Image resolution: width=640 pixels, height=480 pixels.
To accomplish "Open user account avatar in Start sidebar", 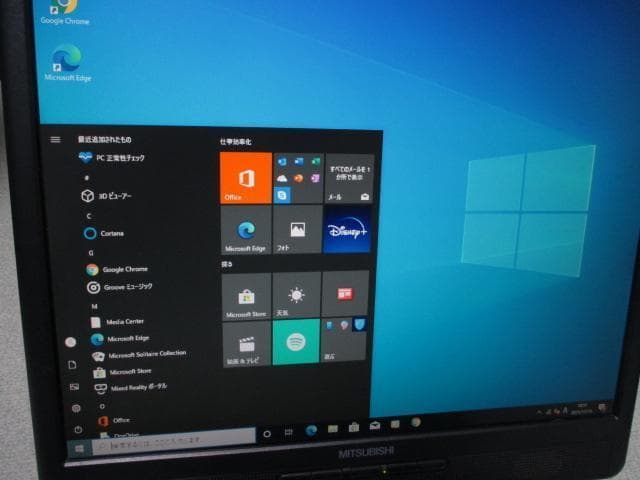I will click(71, 342).
